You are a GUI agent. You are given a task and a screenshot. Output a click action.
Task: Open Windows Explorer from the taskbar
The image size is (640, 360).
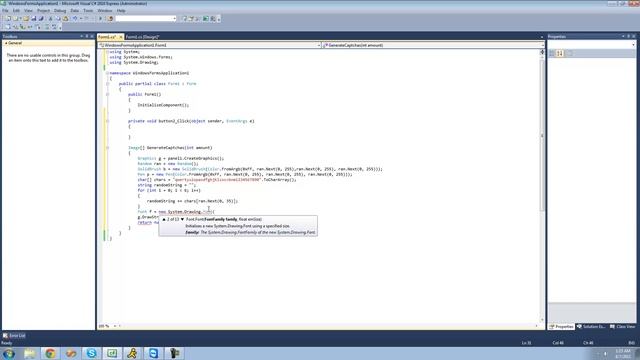(29, 353)
